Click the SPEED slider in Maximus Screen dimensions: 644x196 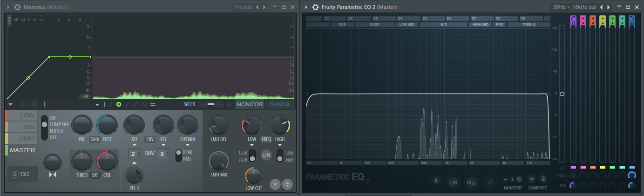[x=211, y=104]
